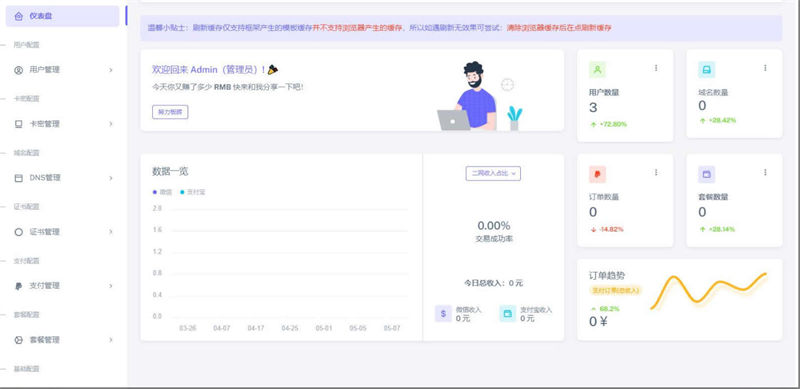Viewport: 800px width, 389px height.
Task: Expand the 套餐管理 submenu chevron
Action: [x=111, y=340]
